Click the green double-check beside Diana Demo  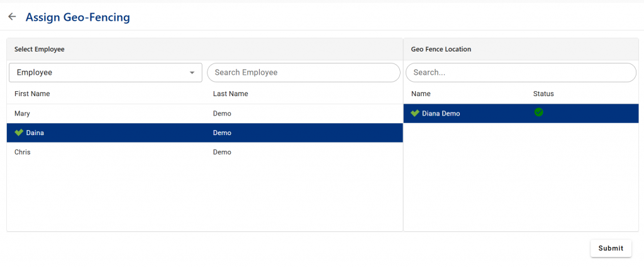coord(415,113)
